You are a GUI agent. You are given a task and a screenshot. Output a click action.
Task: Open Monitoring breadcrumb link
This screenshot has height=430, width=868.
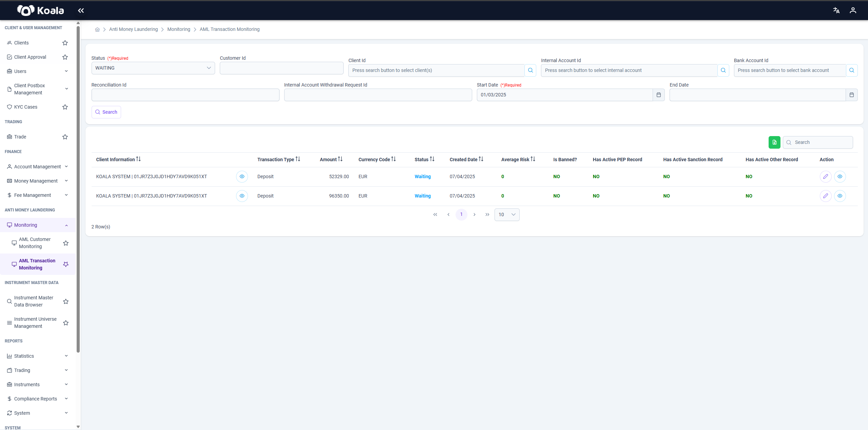coord(178,30)
